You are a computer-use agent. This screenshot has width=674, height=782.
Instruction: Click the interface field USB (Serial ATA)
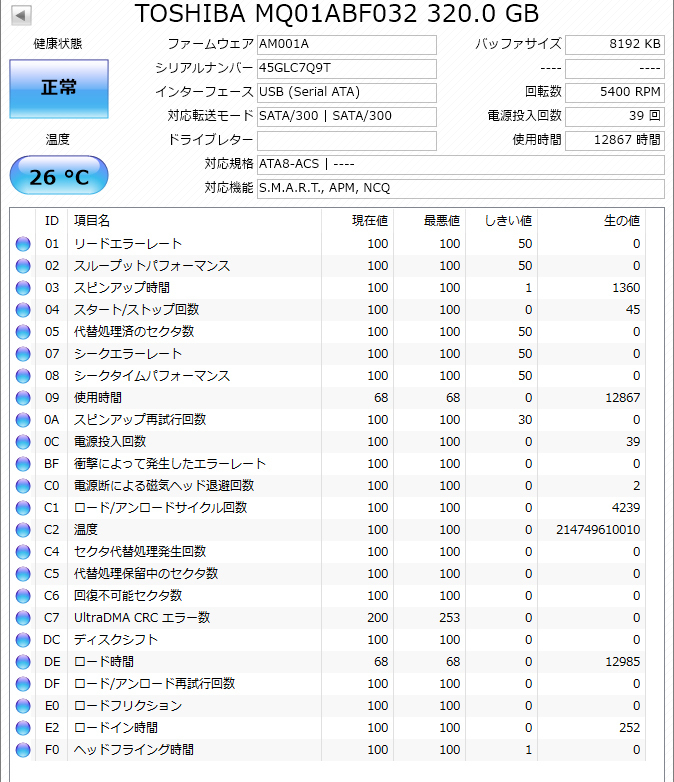click(345, 92)
